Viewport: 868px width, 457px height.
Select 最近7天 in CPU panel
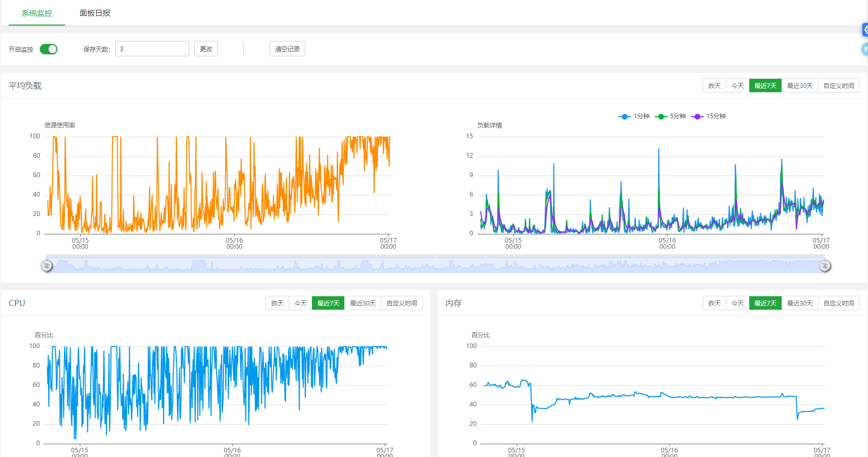(x=328, y=303)
